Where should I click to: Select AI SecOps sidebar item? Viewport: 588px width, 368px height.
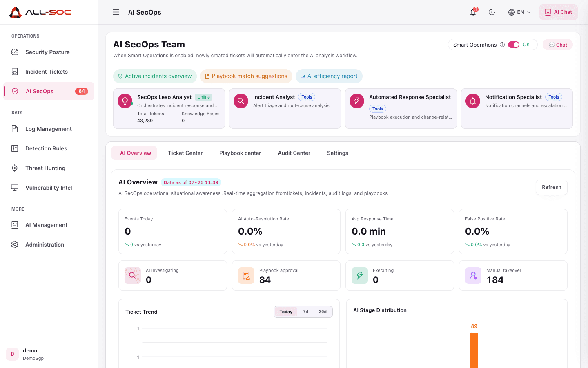(x=49, y=91)
